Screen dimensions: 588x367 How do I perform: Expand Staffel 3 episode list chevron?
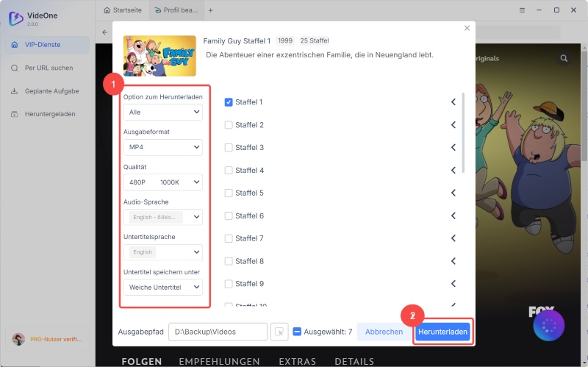453,148
